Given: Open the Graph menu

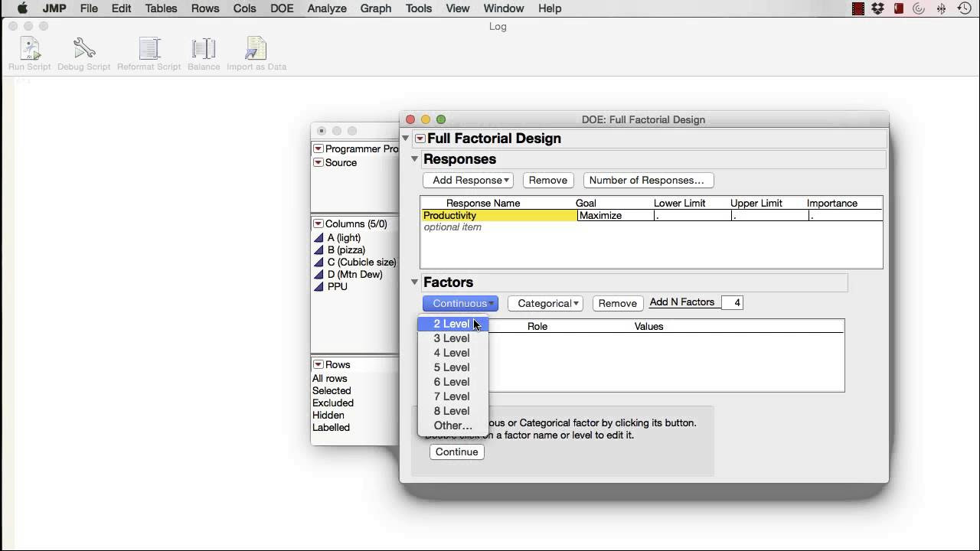Looking at the screenshot, I should (x=376, y=8).
